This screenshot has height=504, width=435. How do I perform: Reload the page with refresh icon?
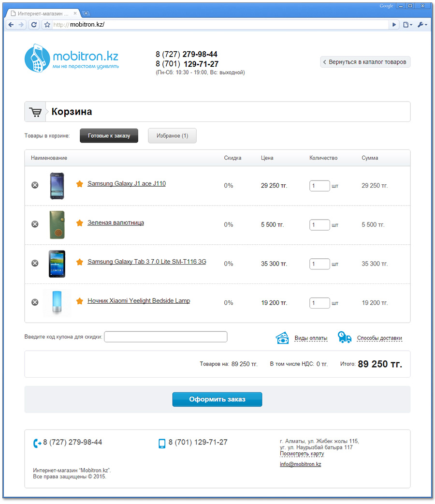(34, 25)
